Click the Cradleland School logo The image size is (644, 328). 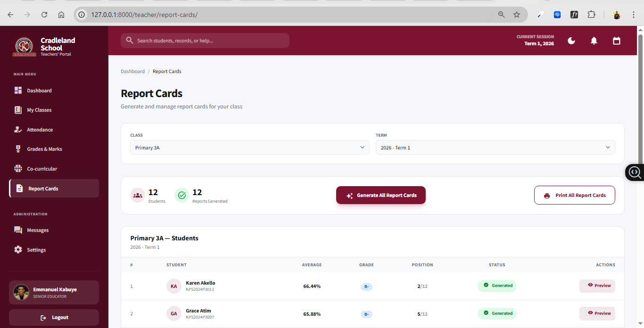pos(24,47)
